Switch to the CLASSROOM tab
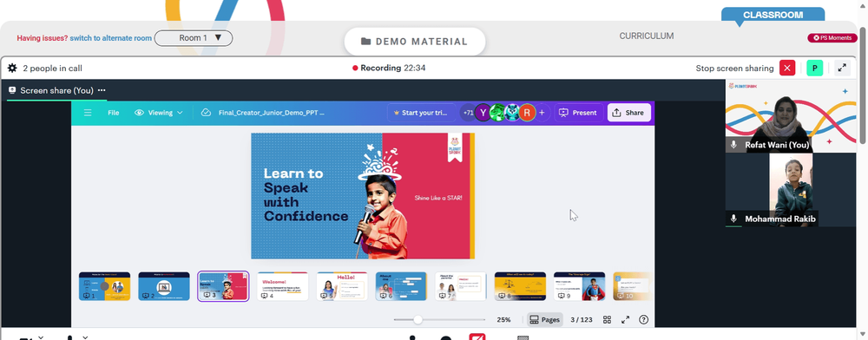Viewport: 868px width, 340px height. (773, 15)
